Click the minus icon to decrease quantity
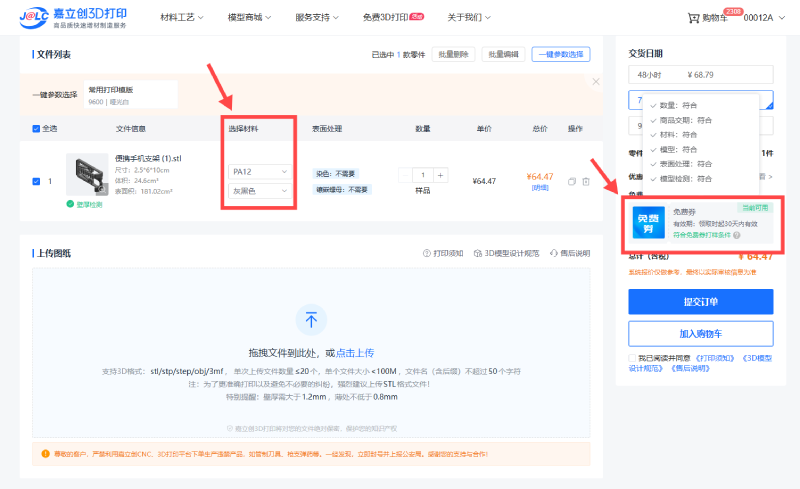 pyautogui.click(x=405, y=175)
